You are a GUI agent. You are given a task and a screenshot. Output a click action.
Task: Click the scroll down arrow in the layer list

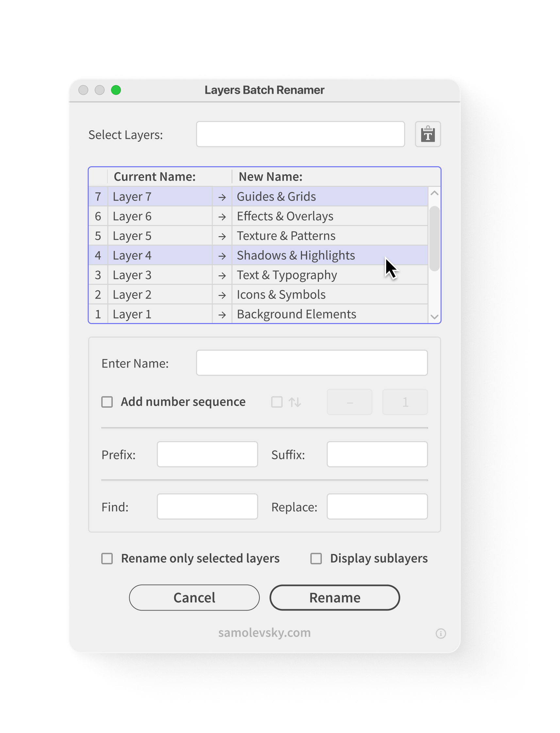pos(434,317)
